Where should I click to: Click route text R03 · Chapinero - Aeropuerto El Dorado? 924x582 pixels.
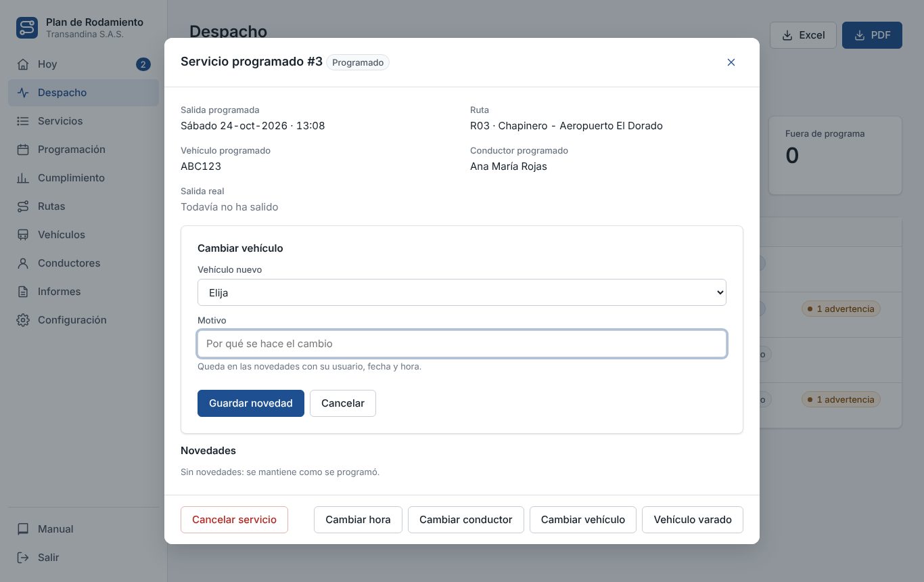(x=566, y=126)
